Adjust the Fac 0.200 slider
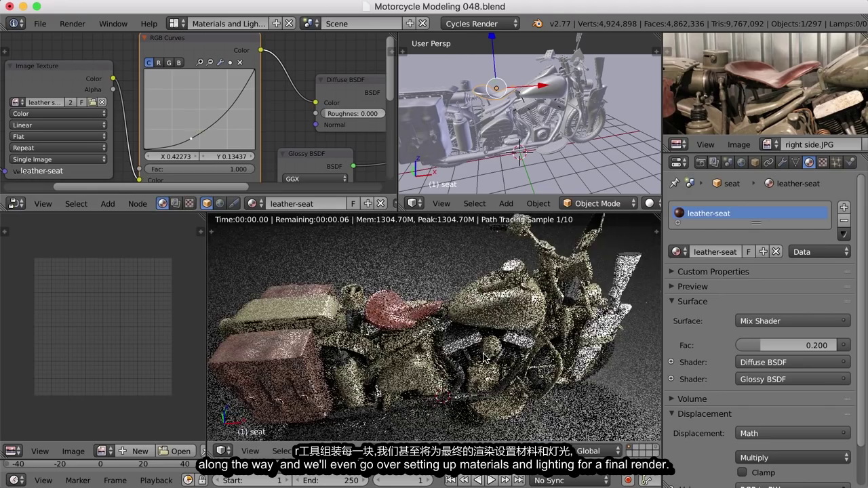Image resolution: width=868 pixels, height=488 pixels. [787, 345]
